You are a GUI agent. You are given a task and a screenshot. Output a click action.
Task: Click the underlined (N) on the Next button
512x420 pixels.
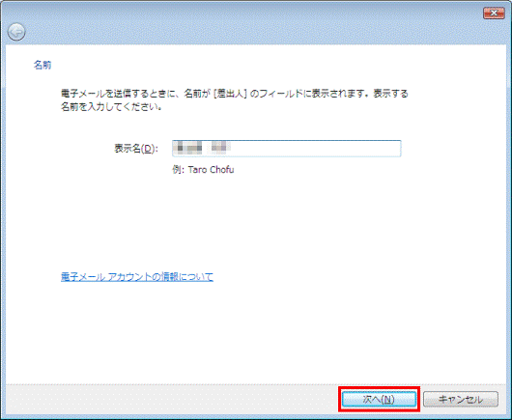[387, 400]
